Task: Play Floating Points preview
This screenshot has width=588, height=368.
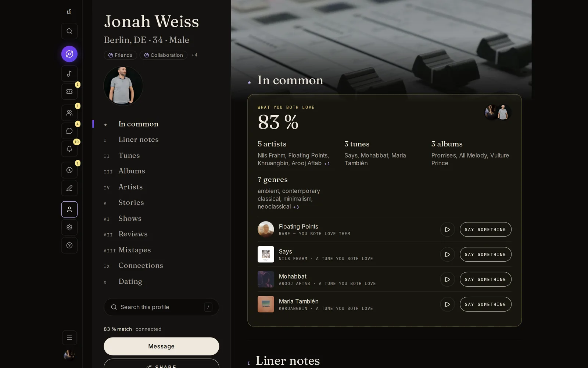Action: pyautogui.click(x=447, y=230)
